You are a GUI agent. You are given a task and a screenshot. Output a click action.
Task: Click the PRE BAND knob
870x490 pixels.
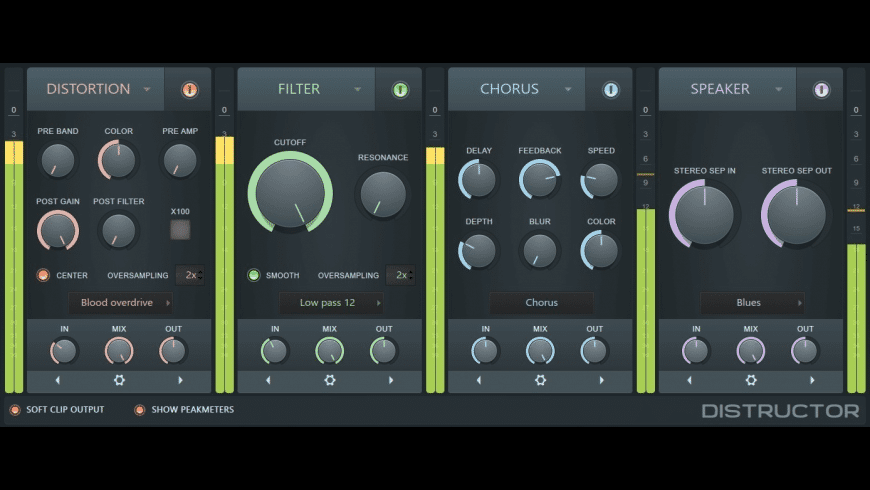pos(58,160)
